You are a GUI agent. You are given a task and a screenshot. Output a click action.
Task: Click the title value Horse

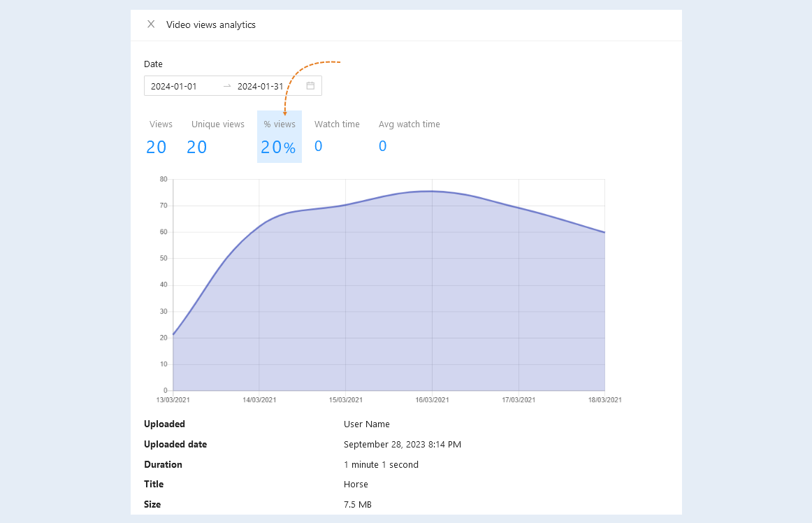(356, 484)
